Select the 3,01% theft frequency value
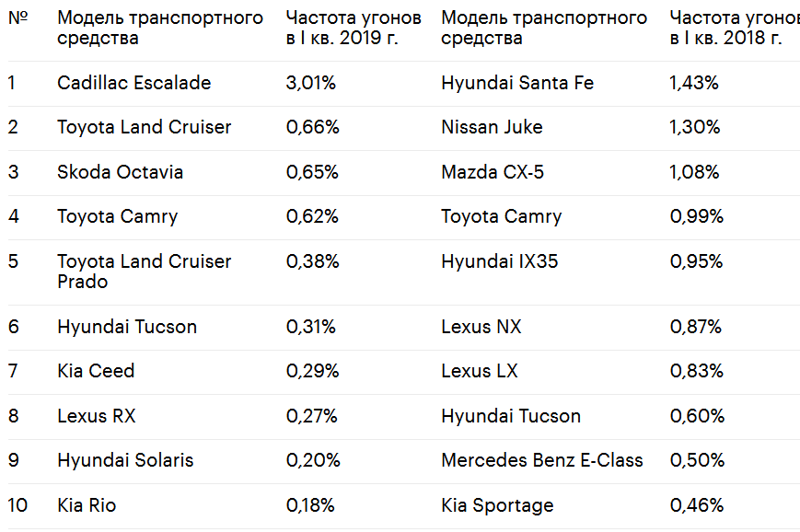The height and width of the screenshot is (532, 800). click(x=311, y=83)
